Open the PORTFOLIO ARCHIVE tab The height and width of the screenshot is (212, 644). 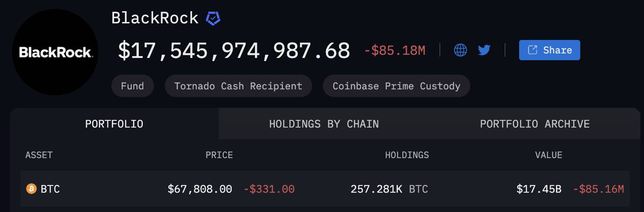coord(534,124)
